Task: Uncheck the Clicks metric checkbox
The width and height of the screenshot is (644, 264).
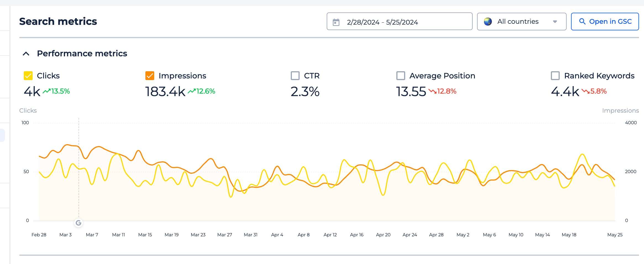Action: point(28,76)
